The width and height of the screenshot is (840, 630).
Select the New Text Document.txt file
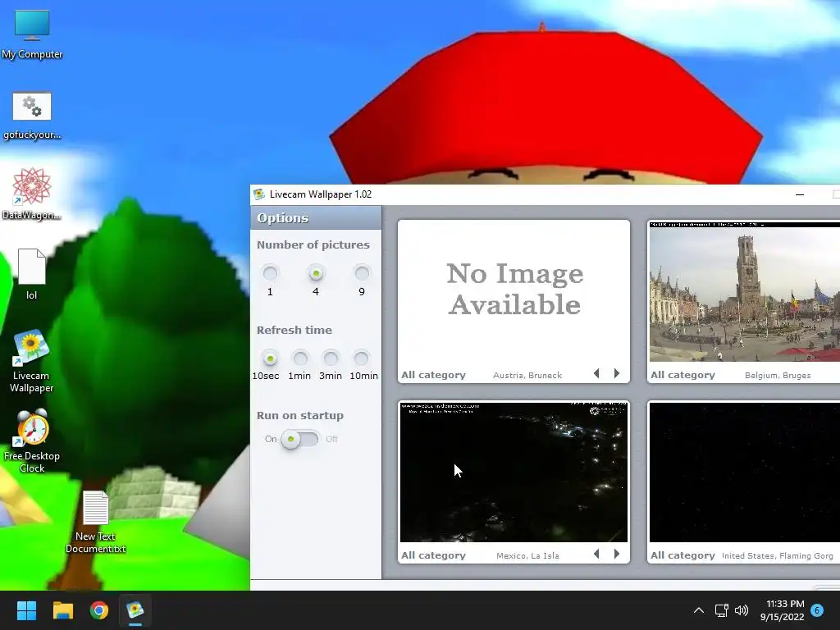(x=95, y=522)
